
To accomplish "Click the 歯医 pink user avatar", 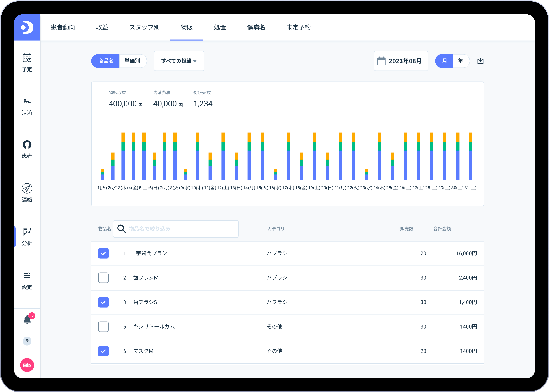I will 27,365.
